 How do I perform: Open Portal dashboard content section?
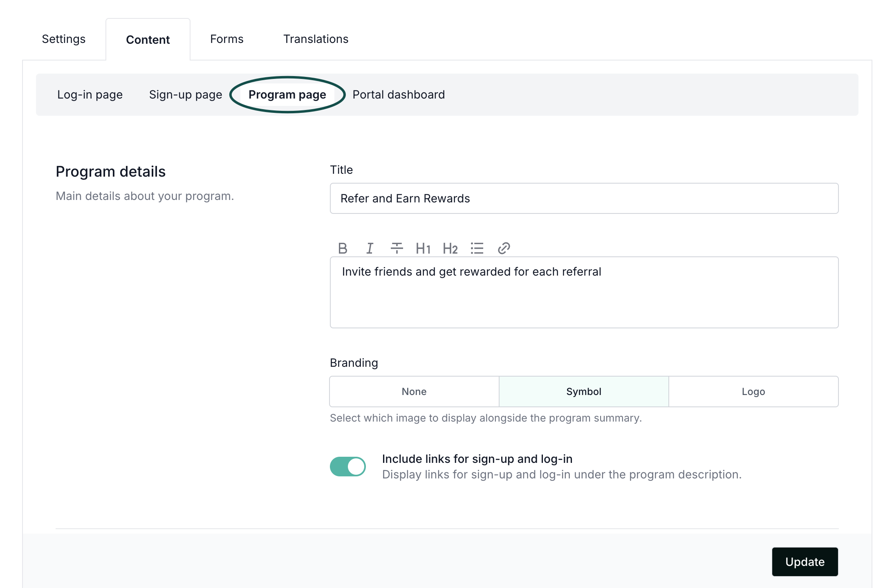399,95
